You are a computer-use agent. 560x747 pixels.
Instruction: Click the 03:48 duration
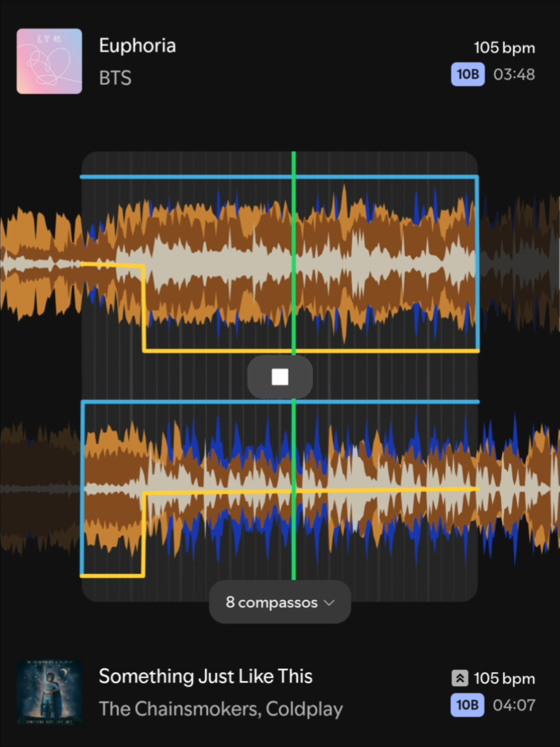click(x=514, y=74)
